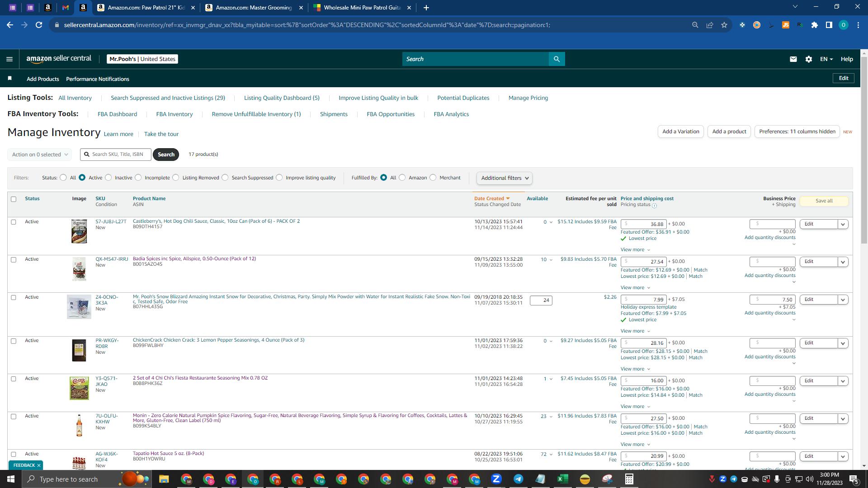868x488 pixels.
Task: Open Calculator from the taskbar
Action: coord(629,479)
